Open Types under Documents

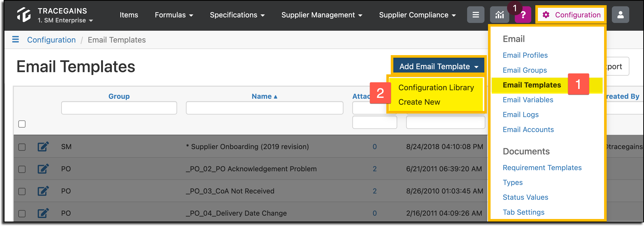[x=513, y=183]
